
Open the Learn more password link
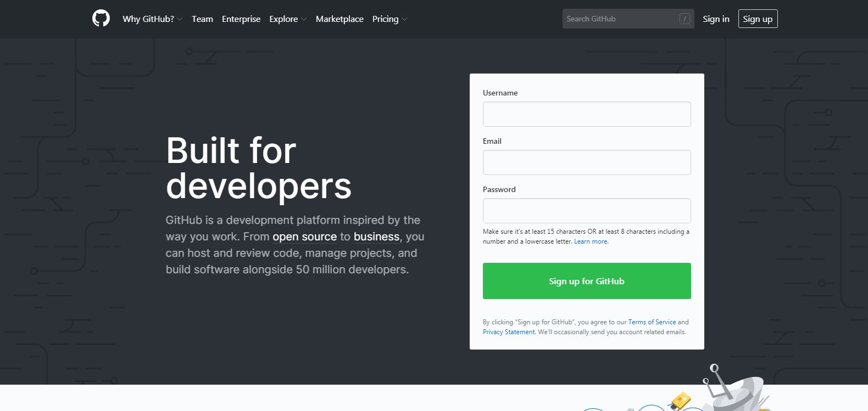(591, 241)
